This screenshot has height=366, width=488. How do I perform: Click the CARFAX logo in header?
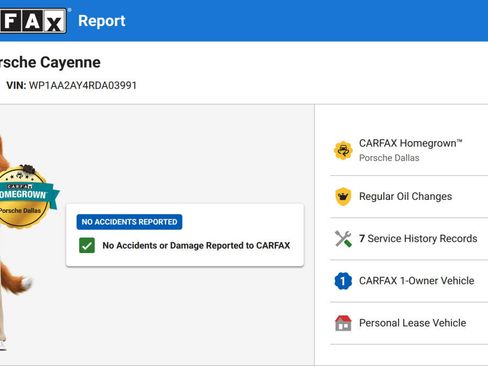(x=33, y=21)
